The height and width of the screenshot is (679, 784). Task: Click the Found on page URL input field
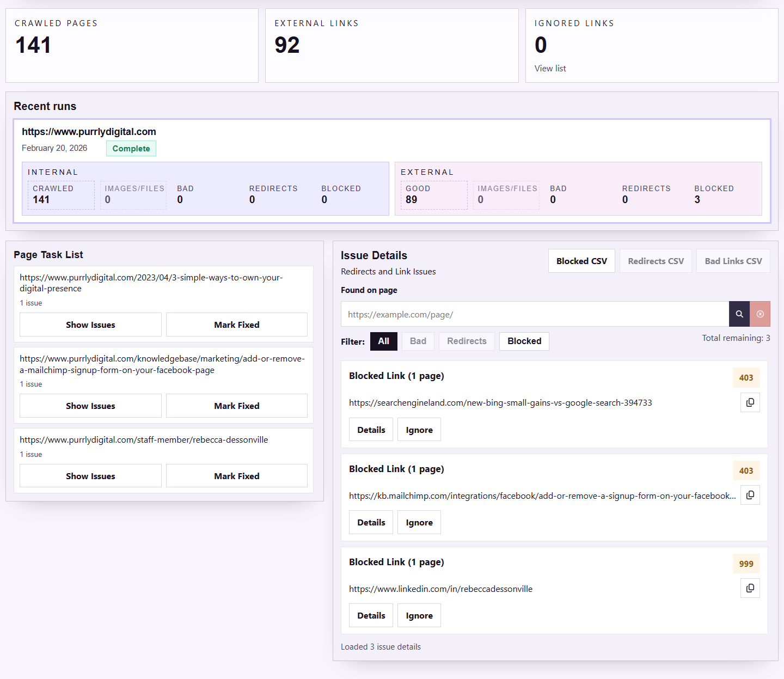click(x=534, y=314)
